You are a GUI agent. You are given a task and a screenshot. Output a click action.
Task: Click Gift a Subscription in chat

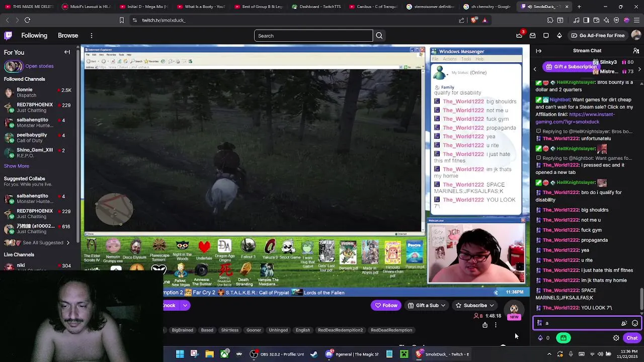coord(571,67)
